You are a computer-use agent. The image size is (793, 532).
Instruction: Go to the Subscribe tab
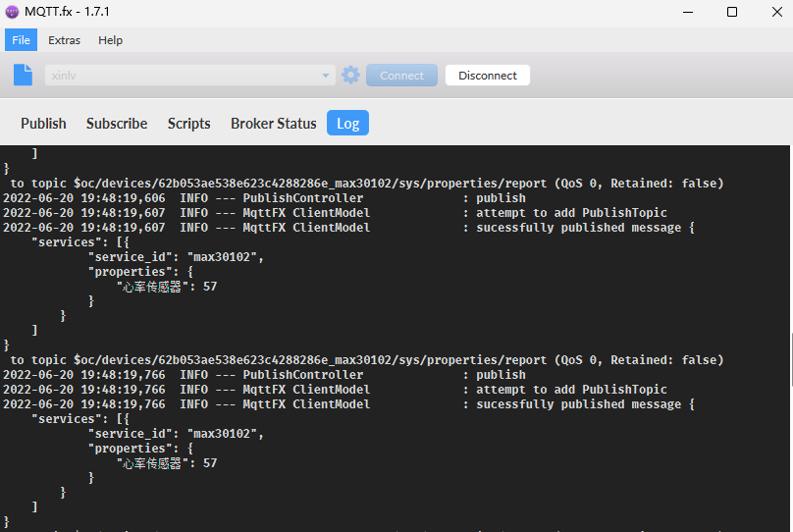point(117,124)
